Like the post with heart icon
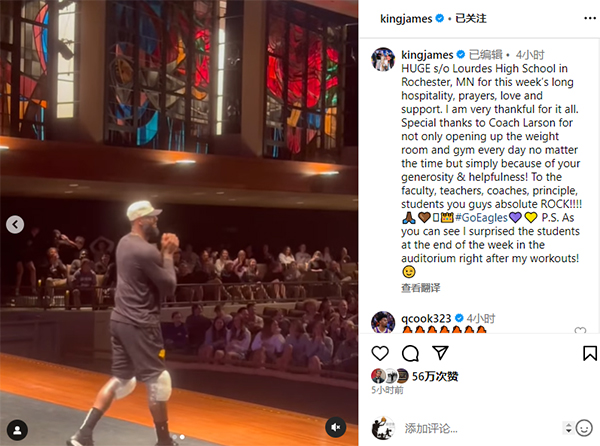This screenshot has width=600, height=446. pyautogui.click(x=380, y=353)
